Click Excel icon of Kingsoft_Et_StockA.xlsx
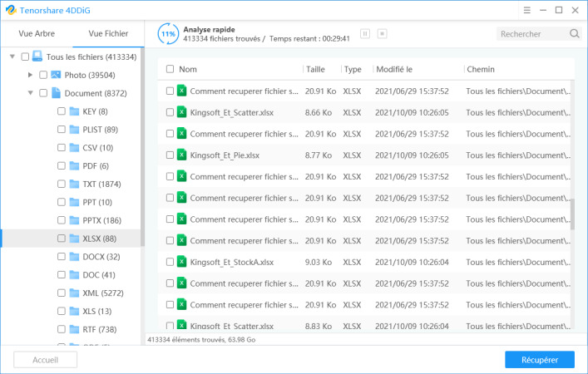588x374 pixels. tap(181, 262)
